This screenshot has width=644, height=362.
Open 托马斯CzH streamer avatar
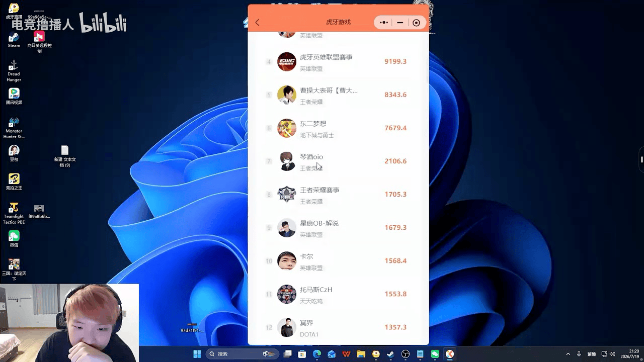point(287,294)
